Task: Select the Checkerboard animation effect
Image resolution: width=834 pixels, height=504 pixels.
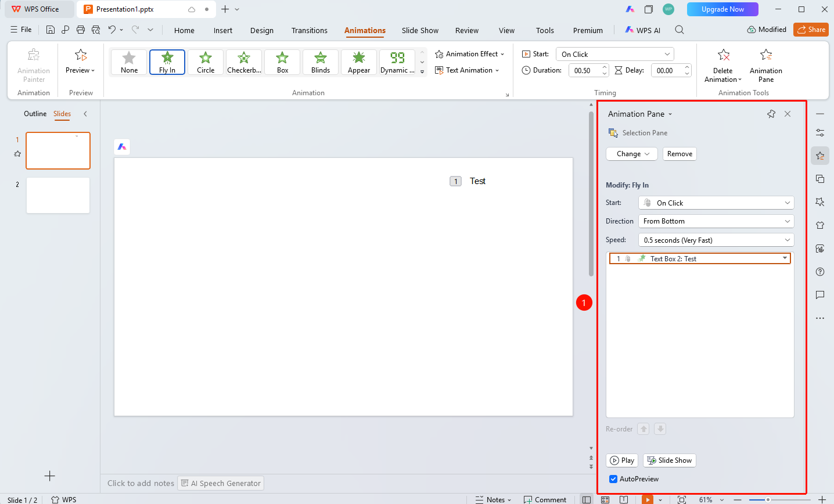Action: [x=244, y=62]
